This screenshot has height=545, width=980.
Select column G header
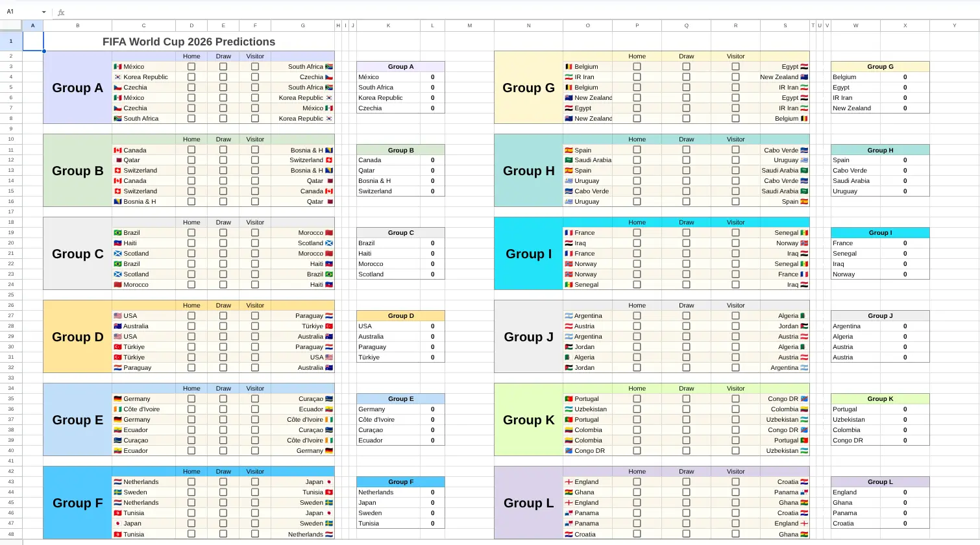303,25
